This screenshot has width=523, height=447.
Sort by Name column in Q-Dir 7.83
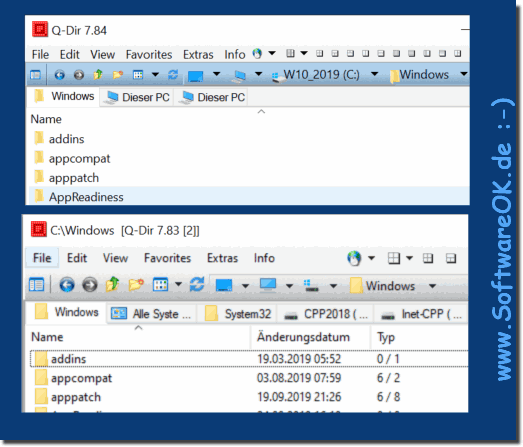click(47, 337)
